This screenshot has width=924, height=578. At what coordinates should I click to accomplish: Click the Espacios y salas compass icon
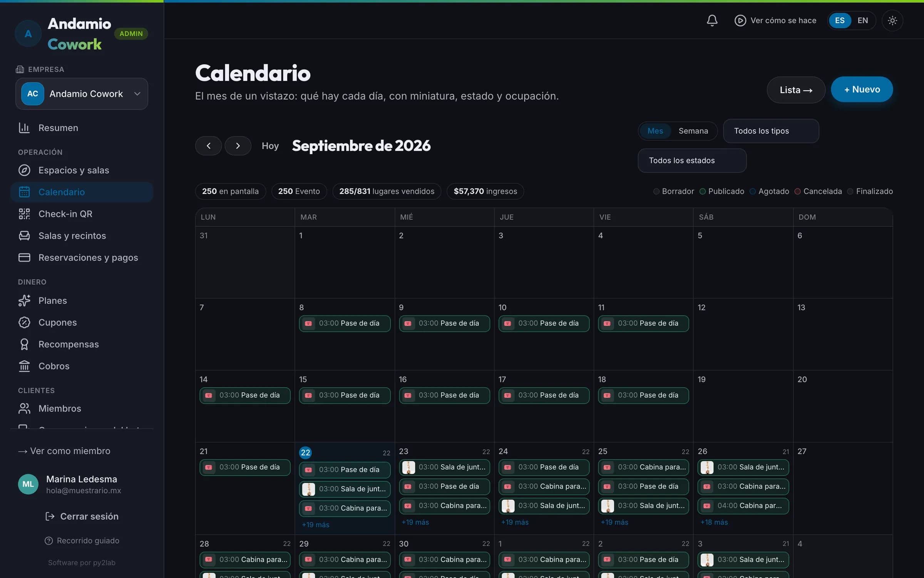(x=24, y=170)
